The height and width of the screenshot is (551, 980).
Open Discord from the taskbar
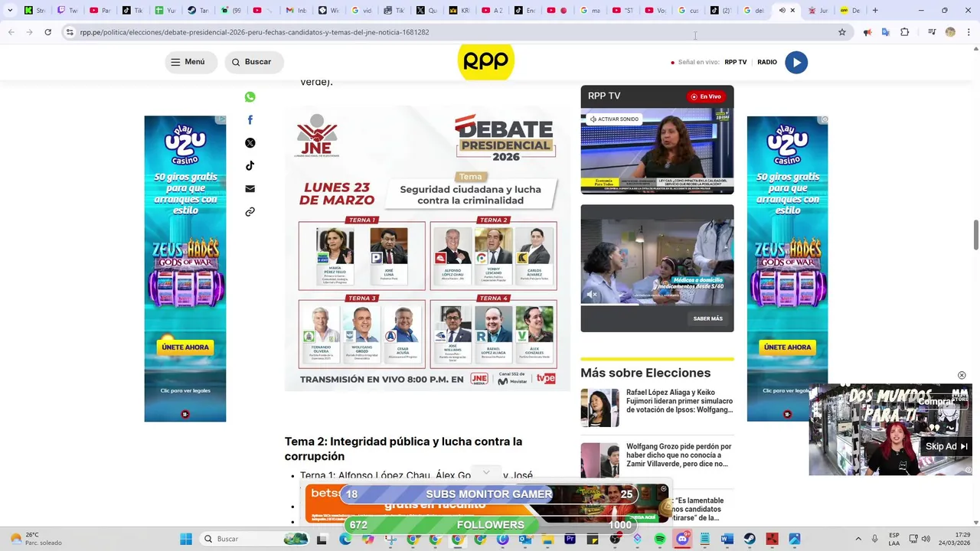682,539
